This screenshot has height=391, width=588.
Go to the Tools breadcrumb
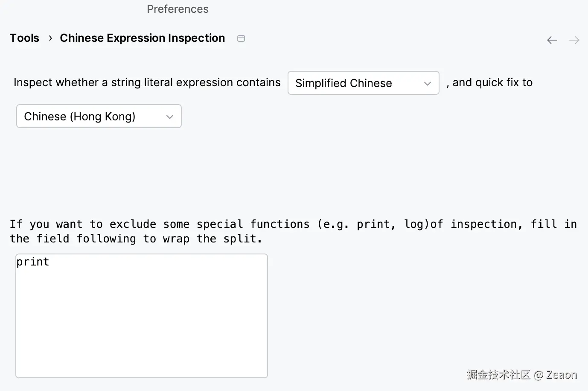[24, 38]
